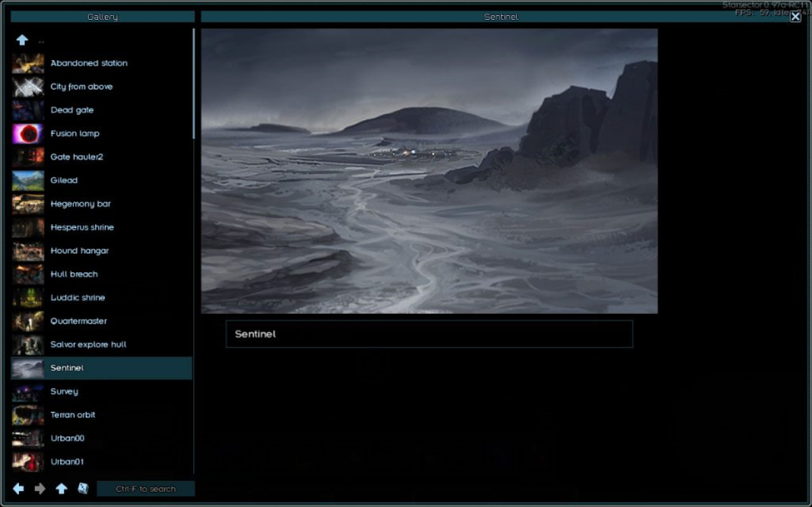
Task: Click the Gallery panel header
Action: (x=102, y=17)
